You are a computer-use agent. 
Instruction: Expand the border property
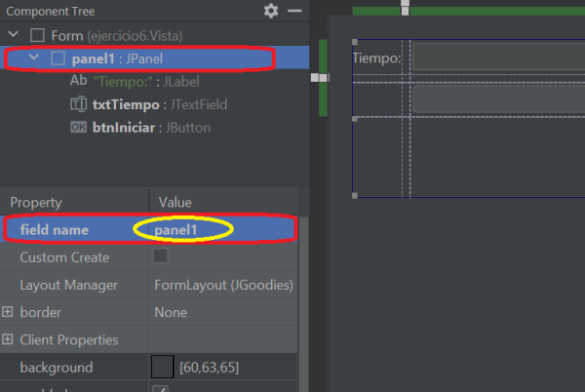pos(9,313)
